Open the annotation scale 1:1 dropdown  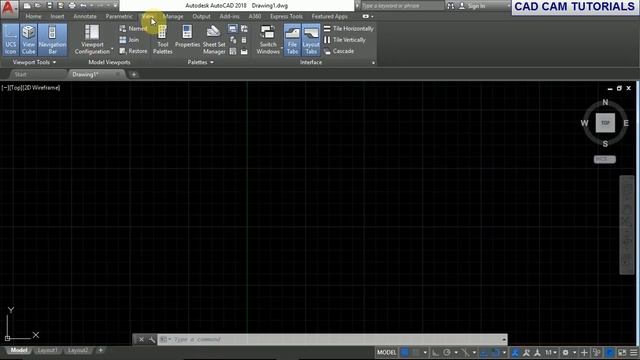(551, 352)
